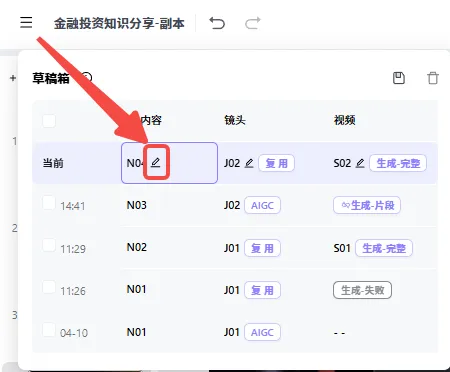The image size is (450, 372).
Task: Click the plus icon at left edge
Action: pos(13,78)
